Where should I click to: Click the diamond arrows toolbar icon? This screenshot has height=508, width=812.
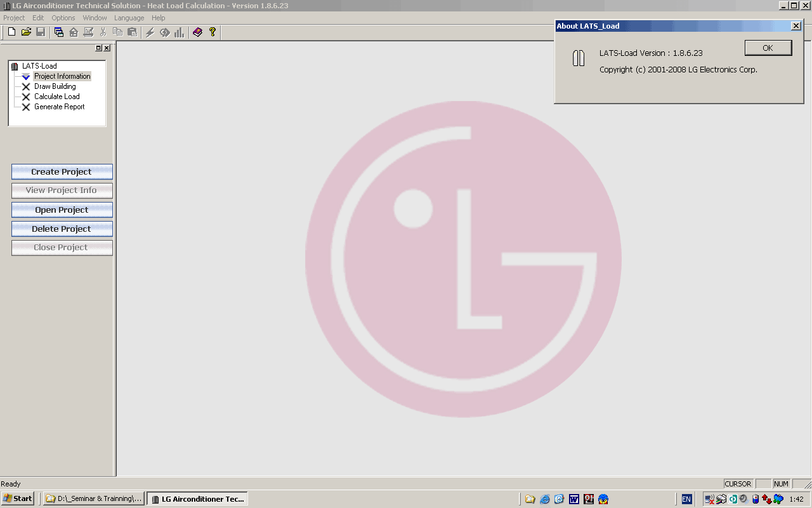pyautogui.click(x=165, y=32)
